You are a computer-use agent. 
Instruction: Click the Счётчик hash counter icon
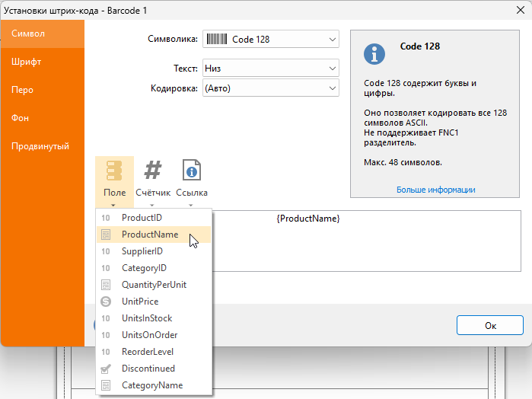153,171
